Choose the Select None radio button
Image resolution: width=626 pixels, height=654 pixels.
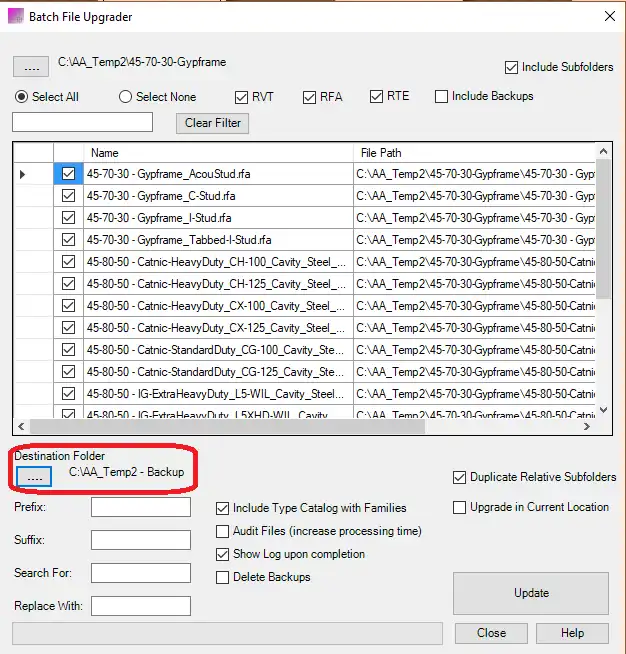tap(126, 97)
